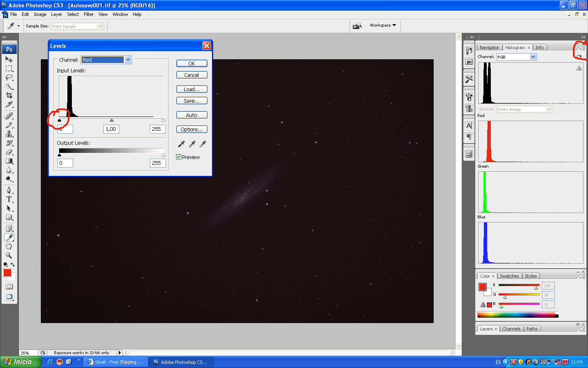The height and width of the screenshot is (368, 588).
Task: Select the Healing Brush tool
Action: 9,116
